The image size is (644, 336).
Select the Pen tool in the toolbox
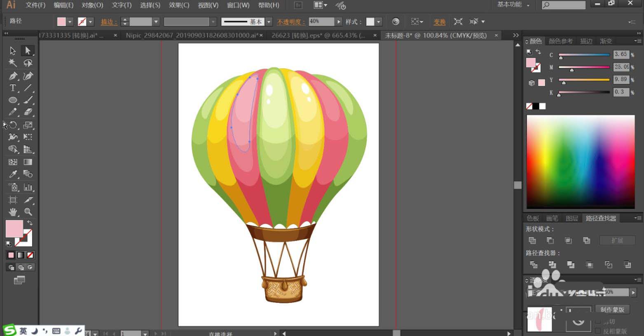pos(13,76)
